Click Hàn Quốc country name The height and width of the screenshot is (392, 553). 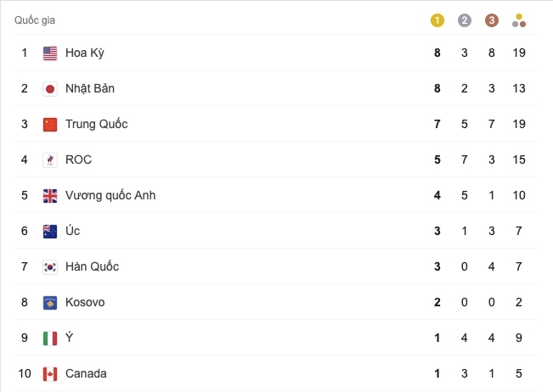pos(92,267)
